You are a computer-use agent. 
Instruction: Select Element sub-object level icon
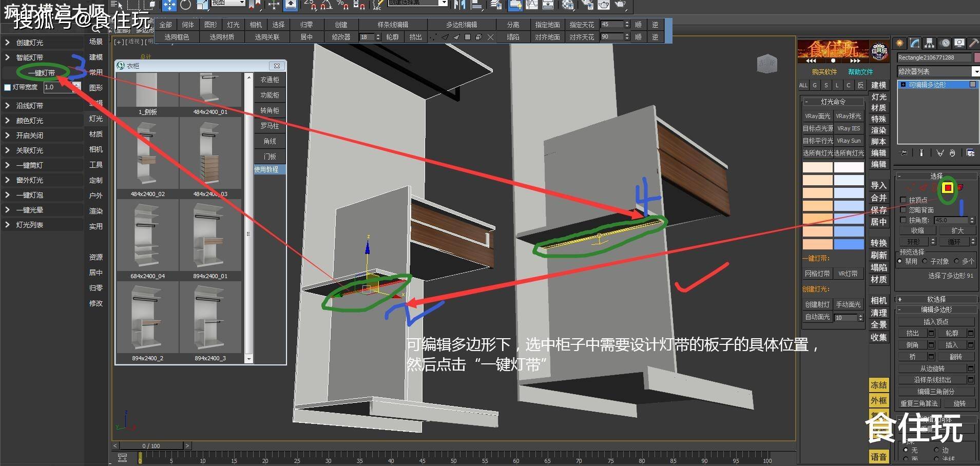coord(960,188)
